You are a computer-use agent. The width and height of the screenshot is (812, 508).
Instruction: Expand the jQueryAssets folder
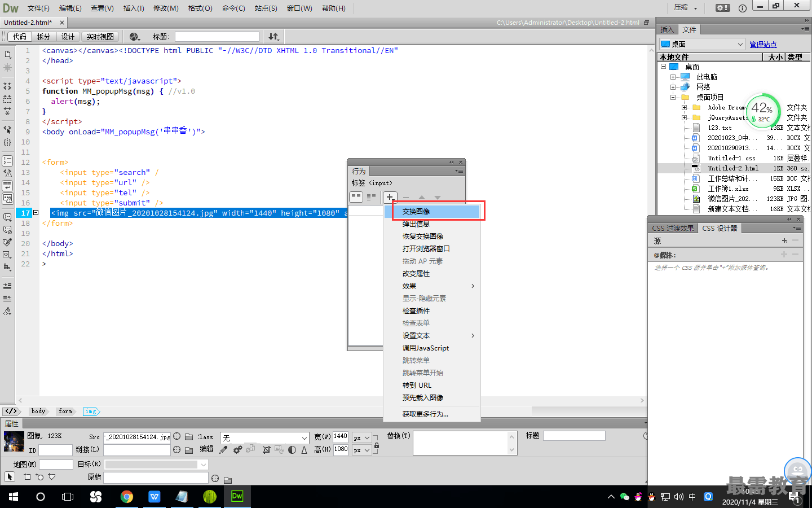pyautogui.click(x=684, y=117)
